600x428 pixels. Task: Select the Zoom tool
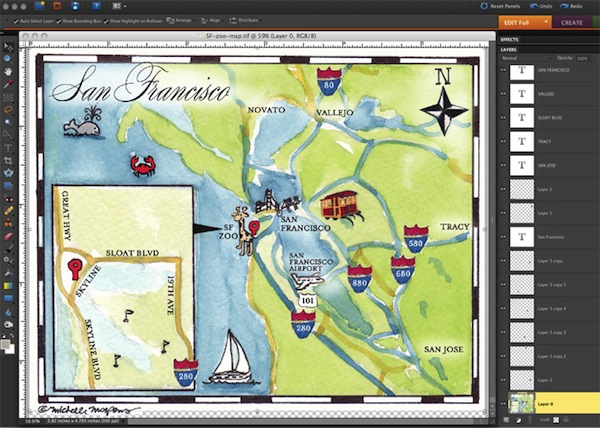(9, 59)
